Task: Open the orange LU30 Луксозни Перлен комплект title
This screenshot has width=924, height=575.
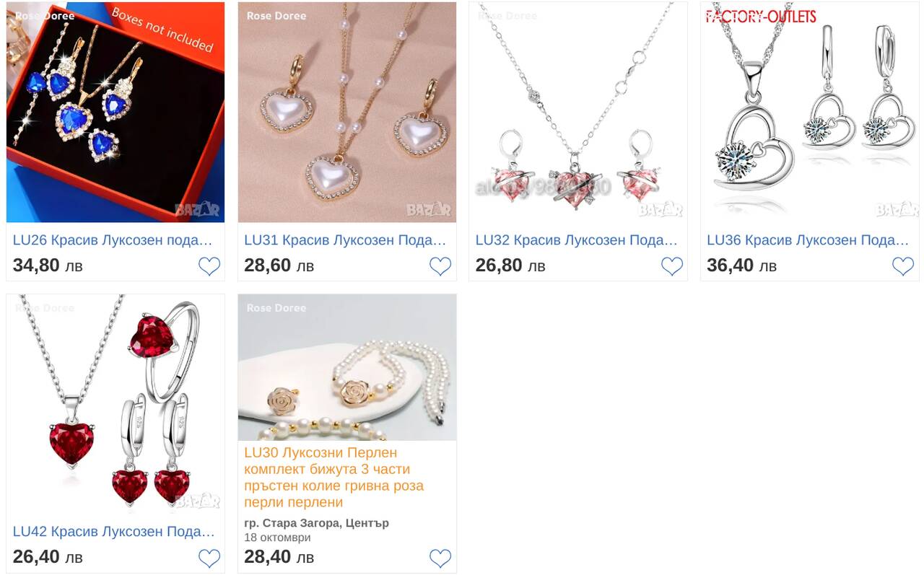Action: tap(334, 478)
